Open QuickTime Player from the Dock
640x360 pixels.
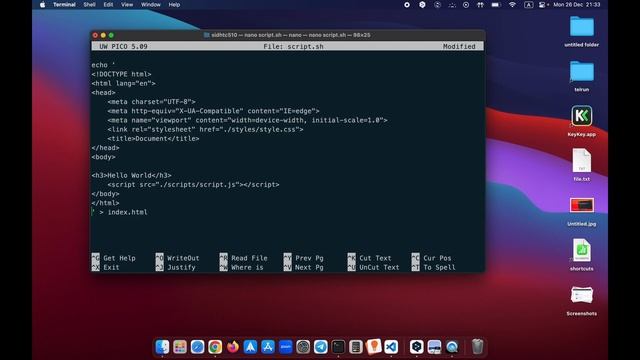coord(452,347)
